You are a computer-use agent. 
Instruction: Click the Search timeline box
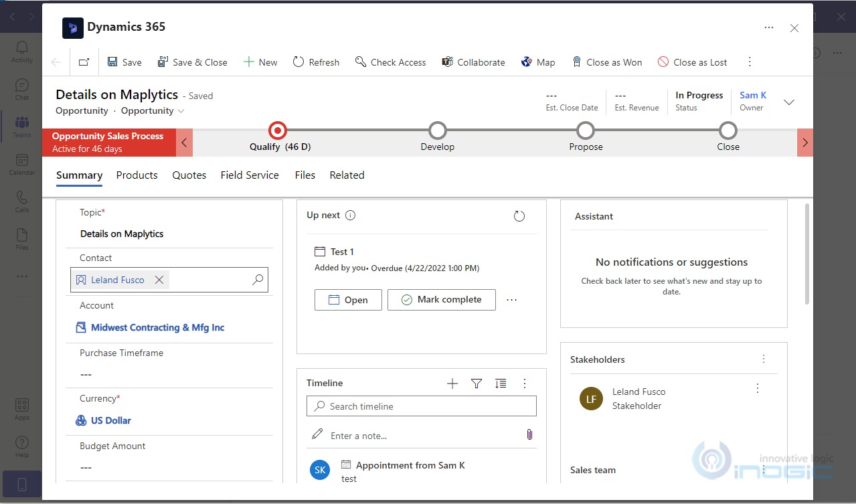tap(422, 406)
